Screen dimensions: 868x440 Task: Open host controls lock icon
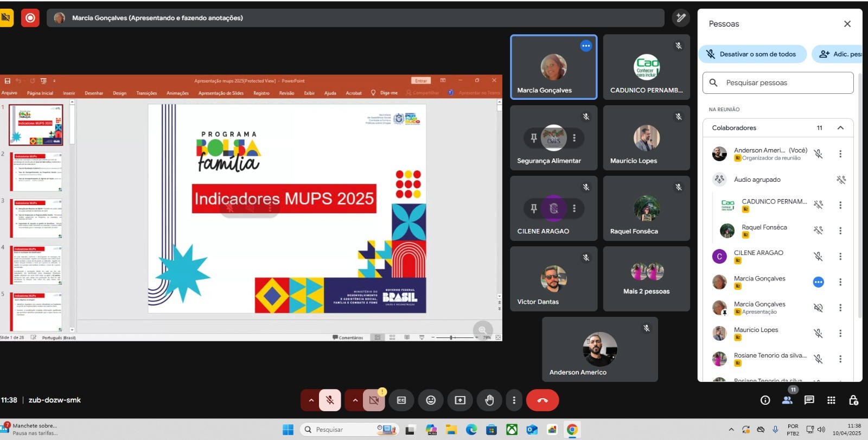click(853, 400)
